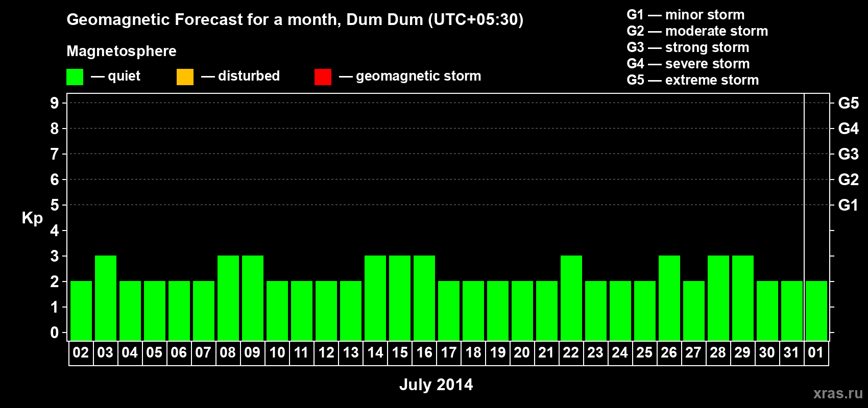Viewport: 868px width, 408px height.
Task: Click the date cell '22'
Action: click(571, 353)
